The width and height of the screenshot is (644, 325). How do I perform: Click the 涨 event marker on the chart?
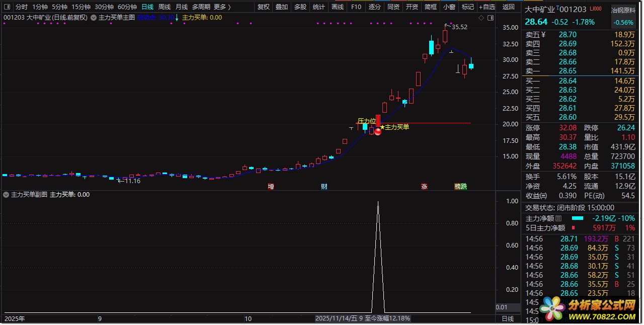(424, 187)
